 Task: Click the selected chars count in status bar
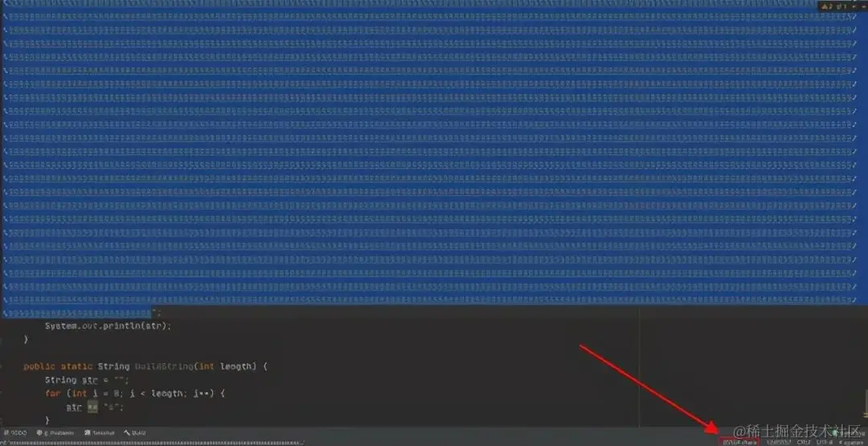tap(739, 442)
